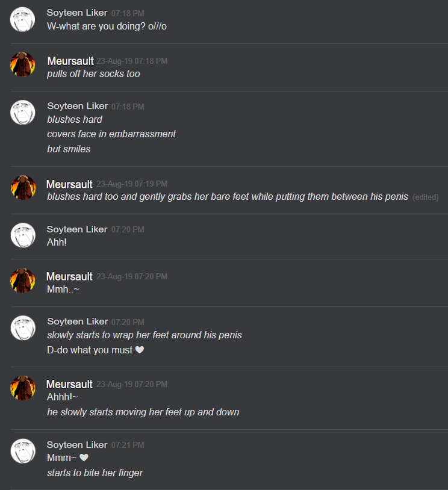Click the '07:21 PM' timestamp

(x=128, y=445)
